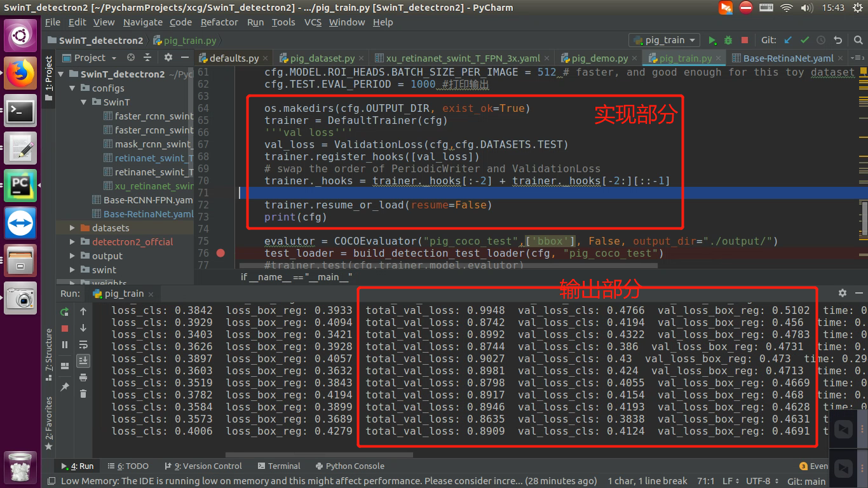Stop execution via main toolbar red square
Screen dimensions: 868x488
[744, 40]
